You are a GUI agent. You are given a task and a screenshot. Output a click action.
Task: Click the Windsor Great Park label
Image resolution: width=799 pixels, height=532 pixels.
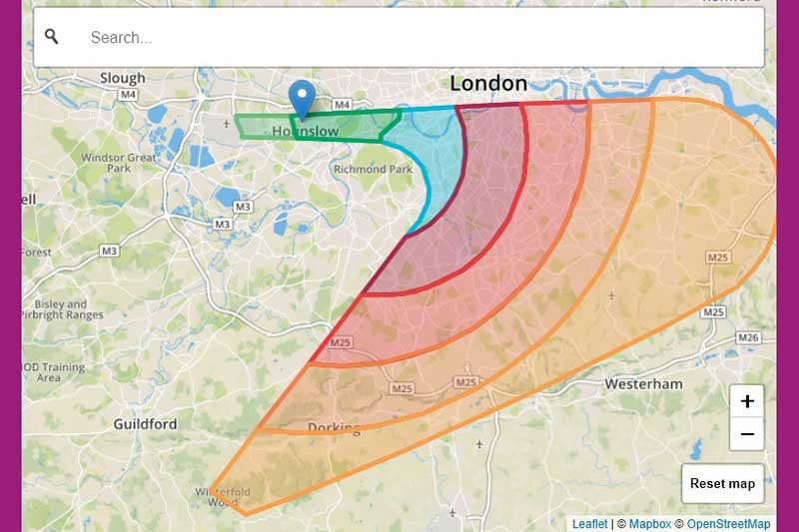pyautogui.click(x=118, y=163)
